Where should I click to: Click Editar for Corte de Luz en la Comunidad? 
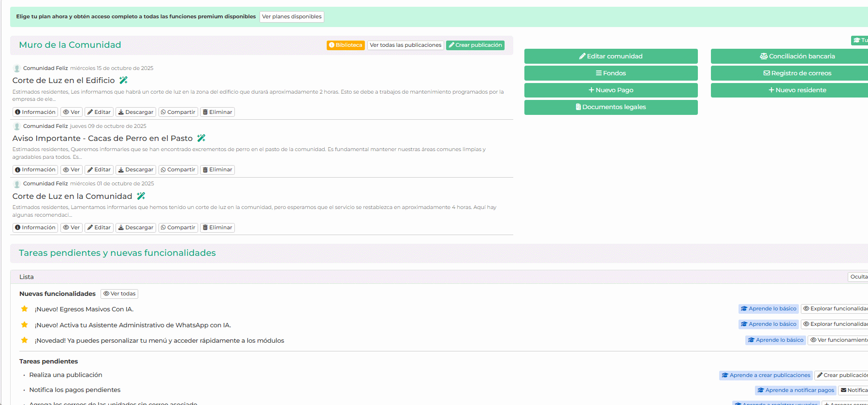point(99,227)
